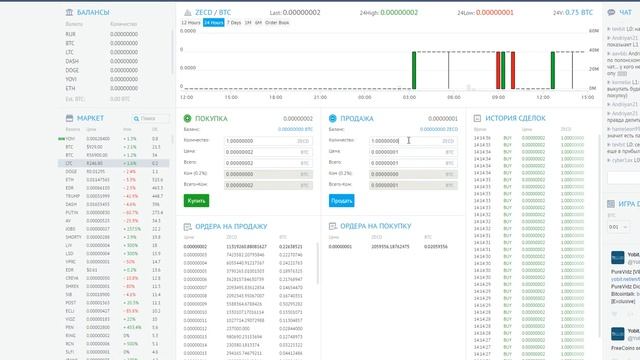640x360 pixels.
Task: Select the SIB row in market list
Action: [113, 294]
